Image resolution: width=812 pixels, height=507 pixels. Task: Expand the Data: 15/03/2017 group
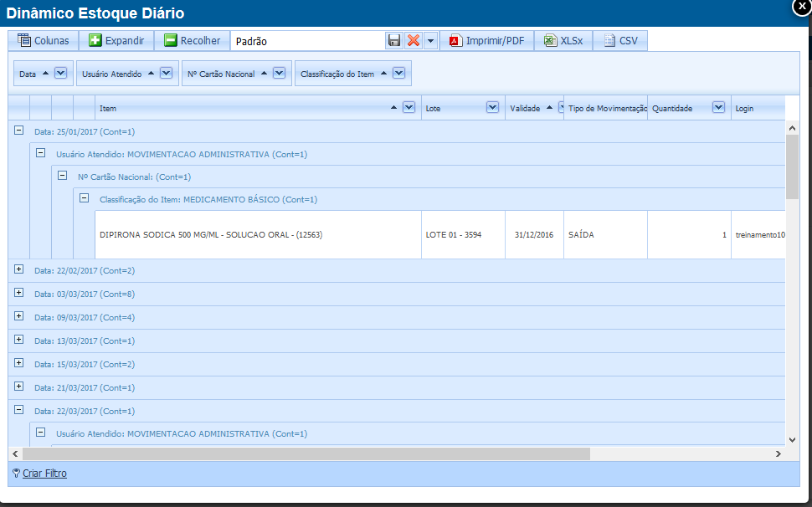point(18,362)
